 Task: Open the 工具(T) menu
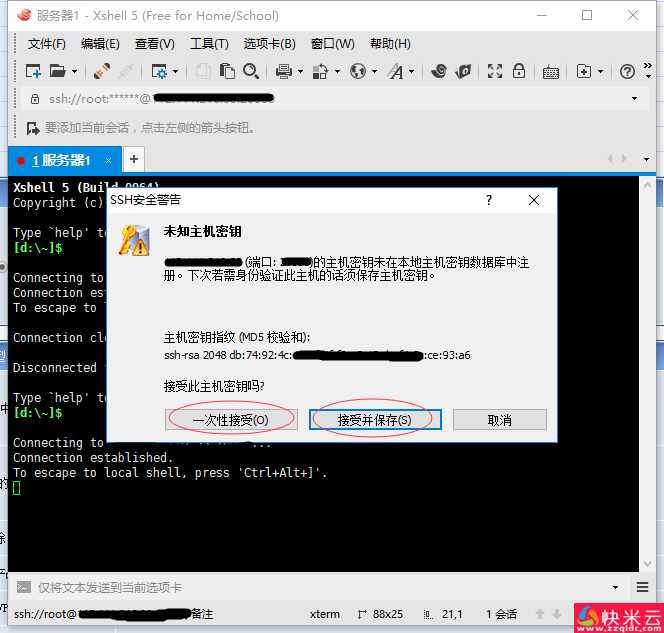tap(209, 44)
